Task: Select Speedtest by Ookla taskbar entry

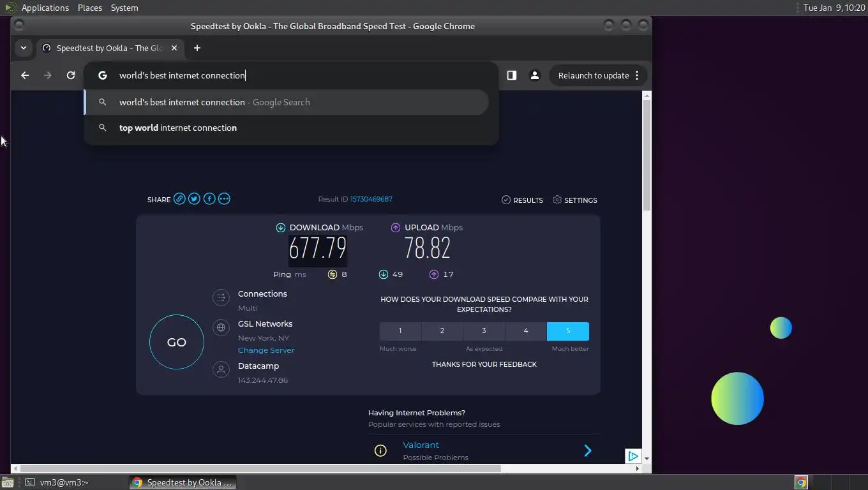Action: tap(183, 482)
